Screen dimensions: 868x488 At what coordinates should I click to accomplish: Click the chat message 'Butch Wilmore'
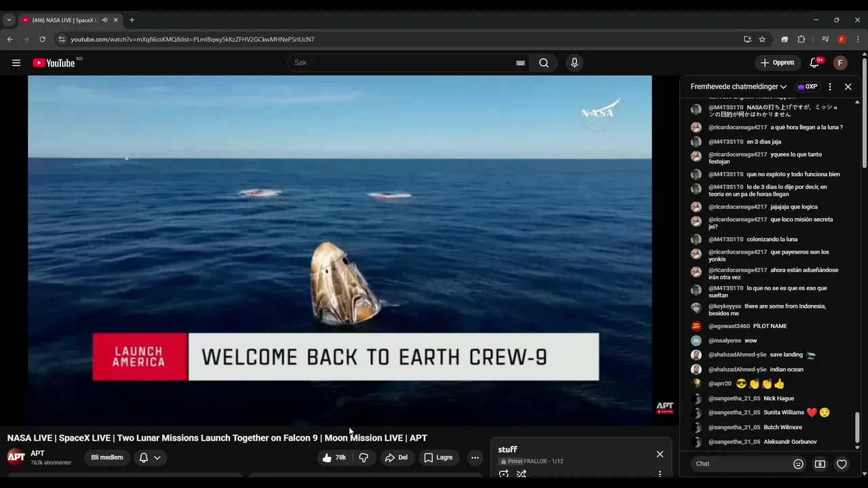[x=783, y=428]
